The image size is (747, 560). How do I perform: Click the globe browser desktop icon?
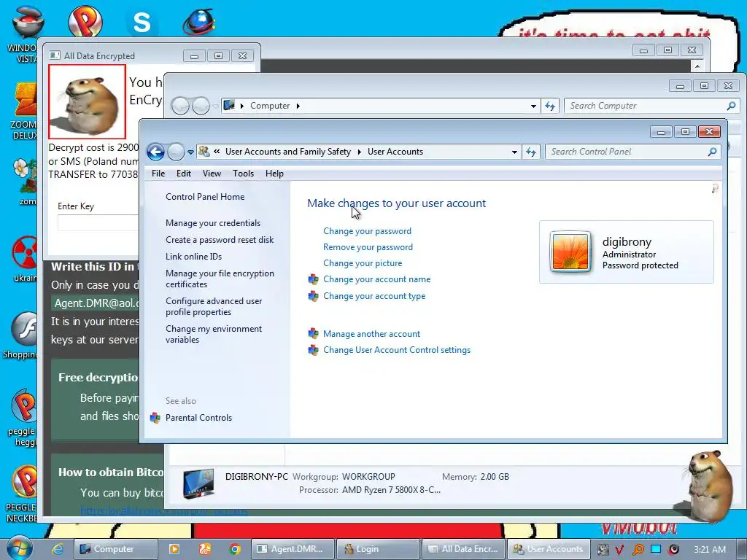click(199, 21)
